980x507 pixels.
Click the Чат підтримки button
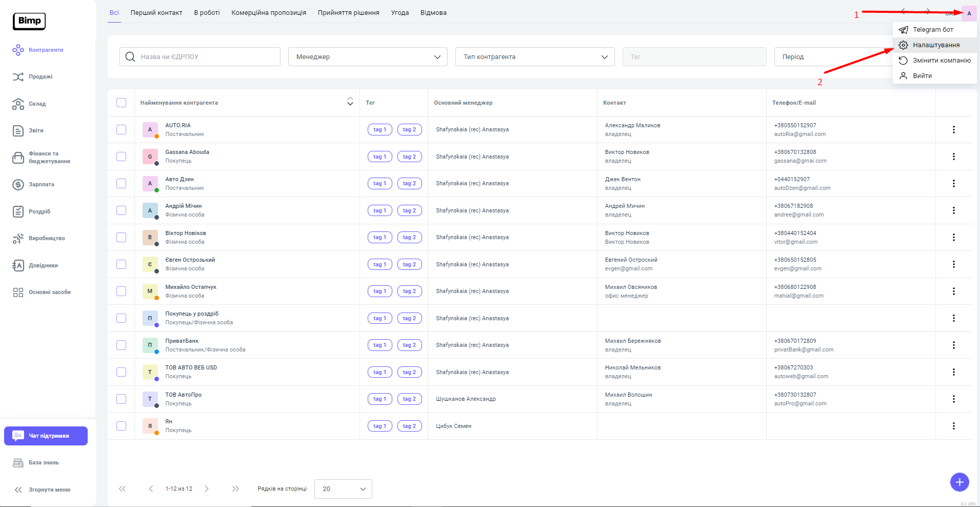point(46,436)
